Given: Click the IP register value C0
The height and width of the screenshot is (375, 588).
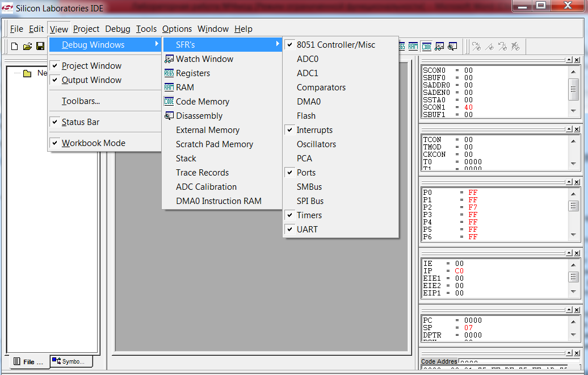Looking at the screenshot, I should point(459,271).
